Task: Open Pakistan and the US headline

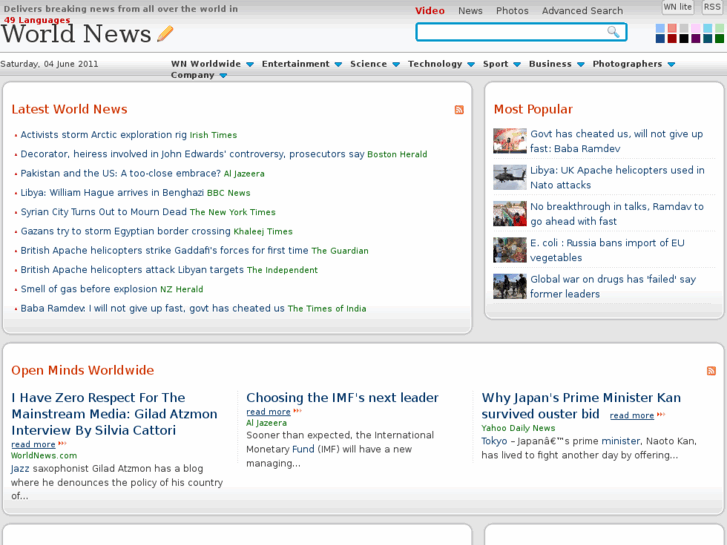Action: pos(121,173)
